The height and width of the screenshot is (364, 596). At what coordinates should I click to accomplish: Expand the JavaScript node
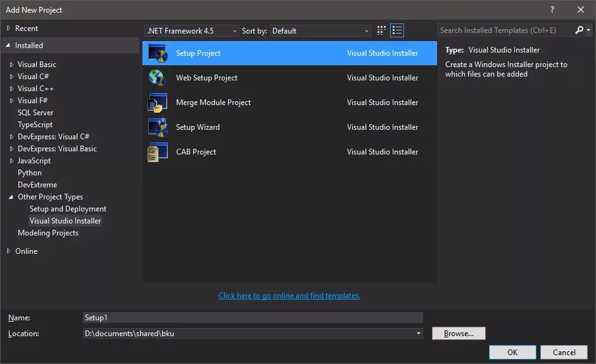coord(12,161)
